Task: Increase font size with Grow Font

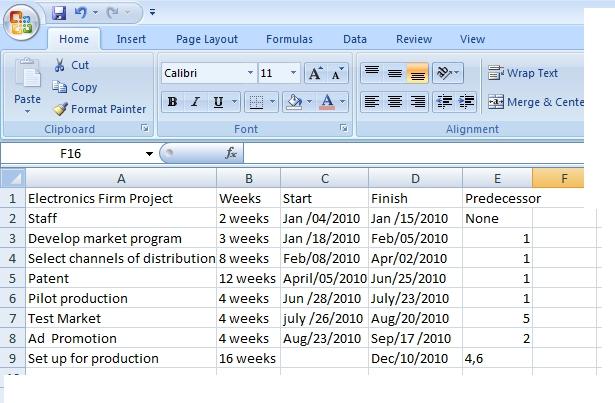Action: point(315,74)
